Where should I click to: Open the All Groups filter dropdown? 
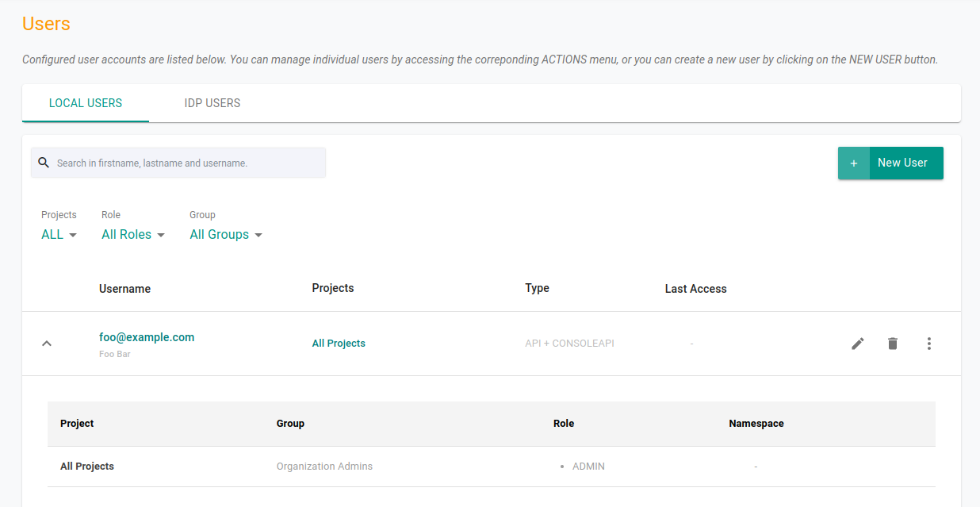point(226,235)
